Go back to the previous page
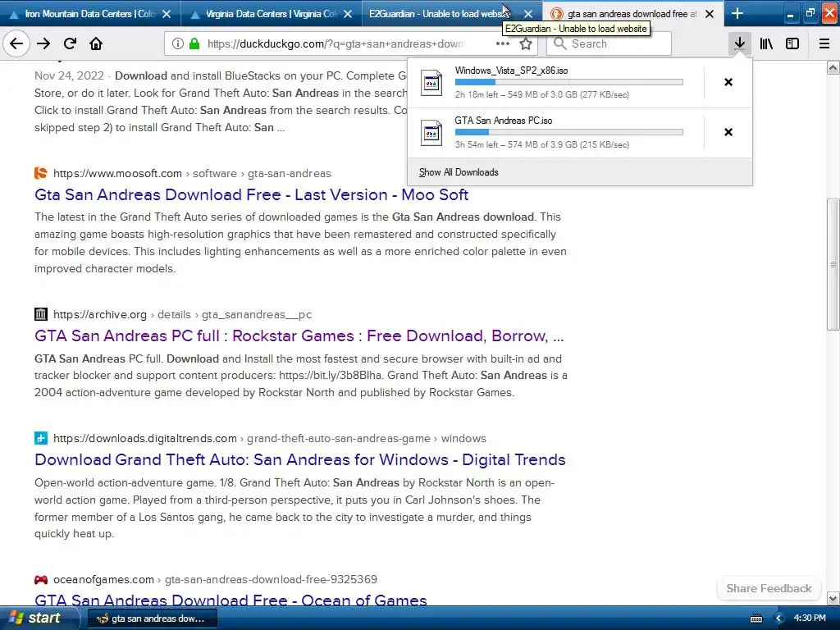The image size is (840, 630). pyautogui.click(x=16, y=44)
